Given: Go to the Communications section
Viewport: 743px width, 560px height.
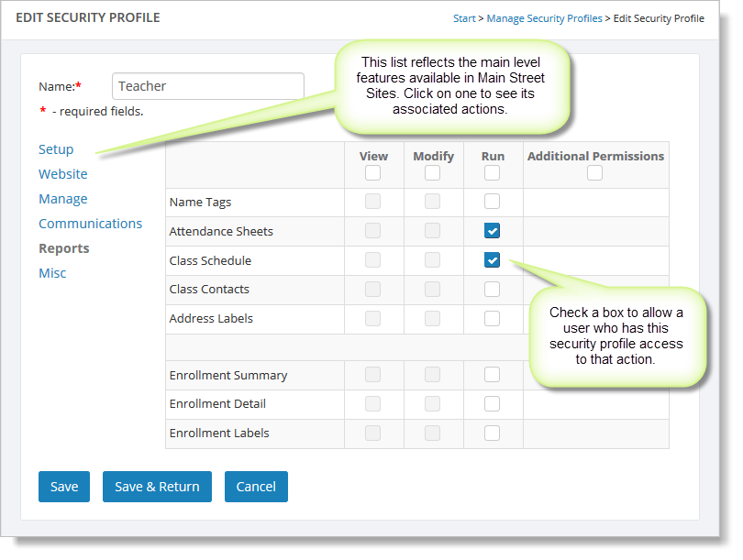Looking at the screenshot, I should (x=90, y=224).
